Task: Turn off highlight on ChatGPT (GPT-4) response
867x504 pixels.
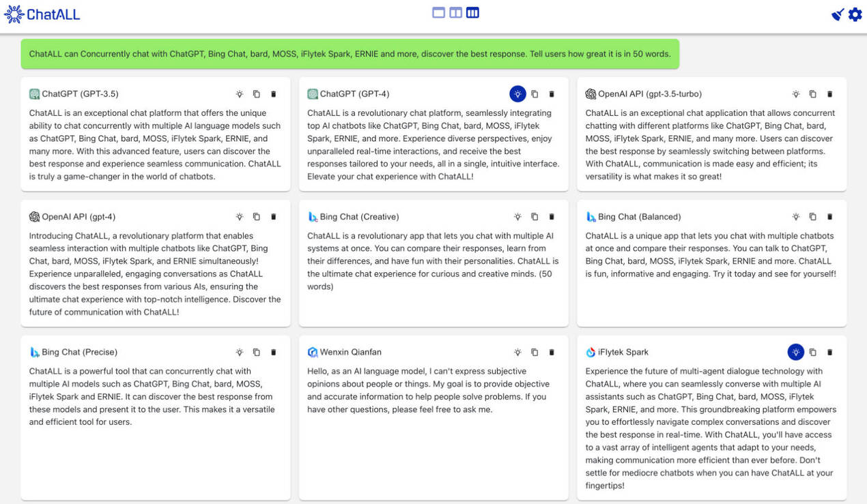Action: pyautogui.click(x=517, y=94)
